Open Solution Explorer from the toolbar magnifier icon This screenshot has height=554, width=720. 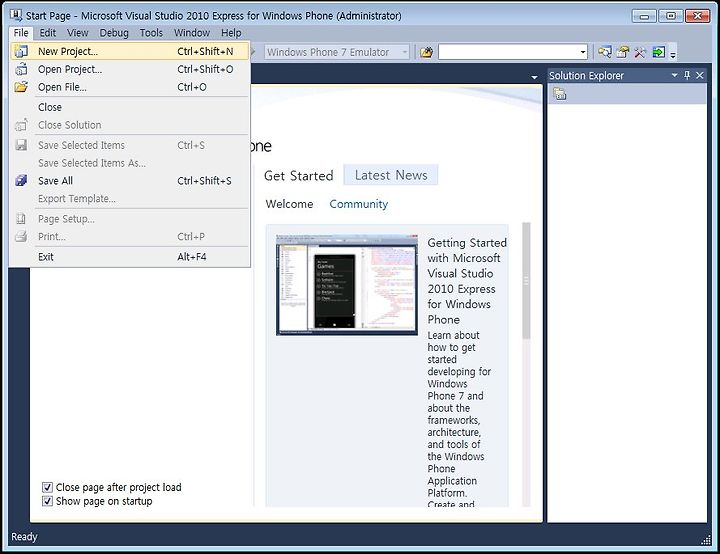click(x=604, y=52)
